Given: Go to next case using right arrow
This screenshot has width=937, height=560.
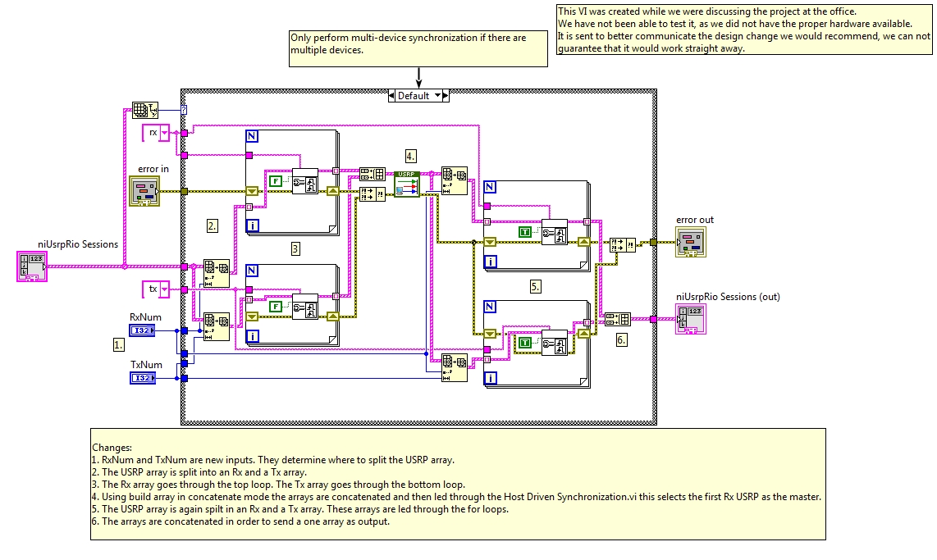Looking at the screenshot, I should (446, 96).
